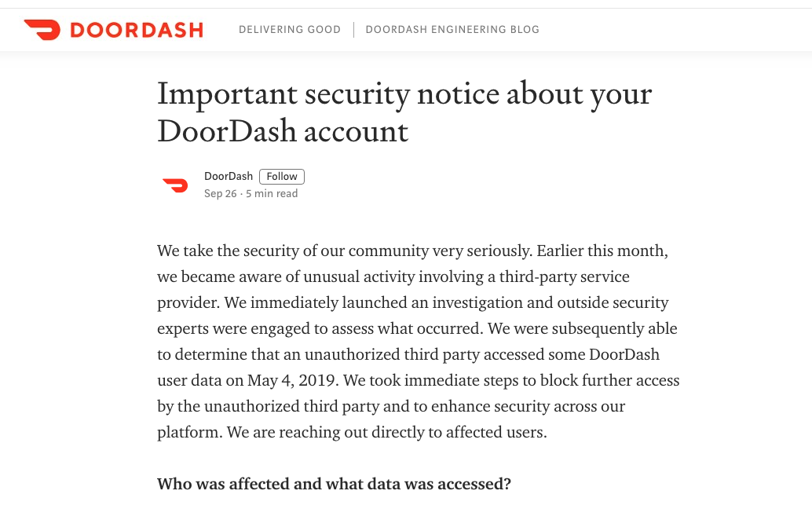
Task: Click the author's DoorDash avatar icon
Action: [x=175, y=185]
